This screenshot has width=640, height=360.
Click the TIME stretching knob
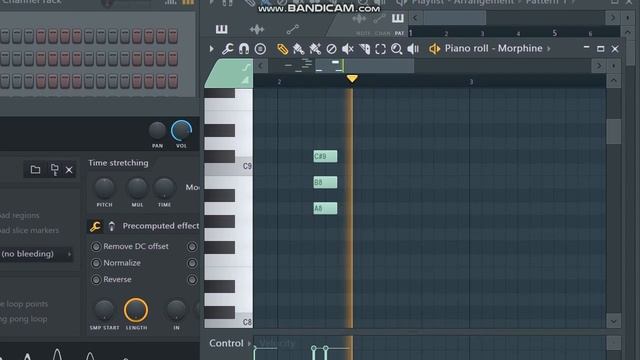164,188
